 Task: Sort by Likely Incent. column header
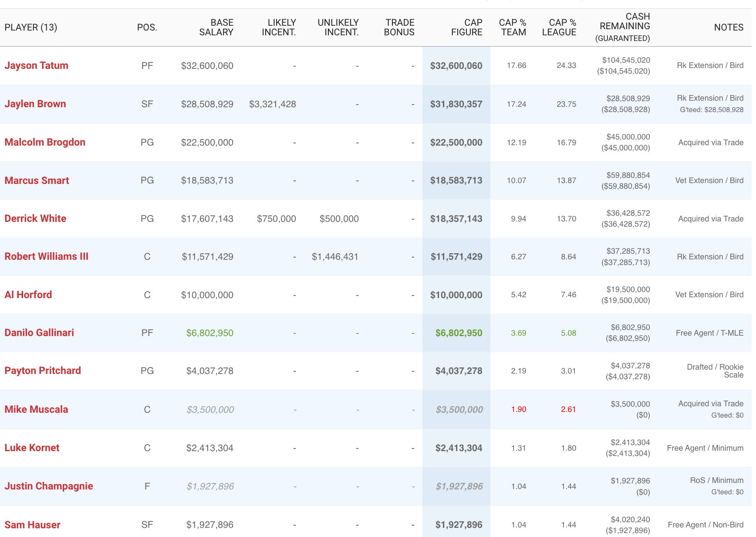coord(279,27)
